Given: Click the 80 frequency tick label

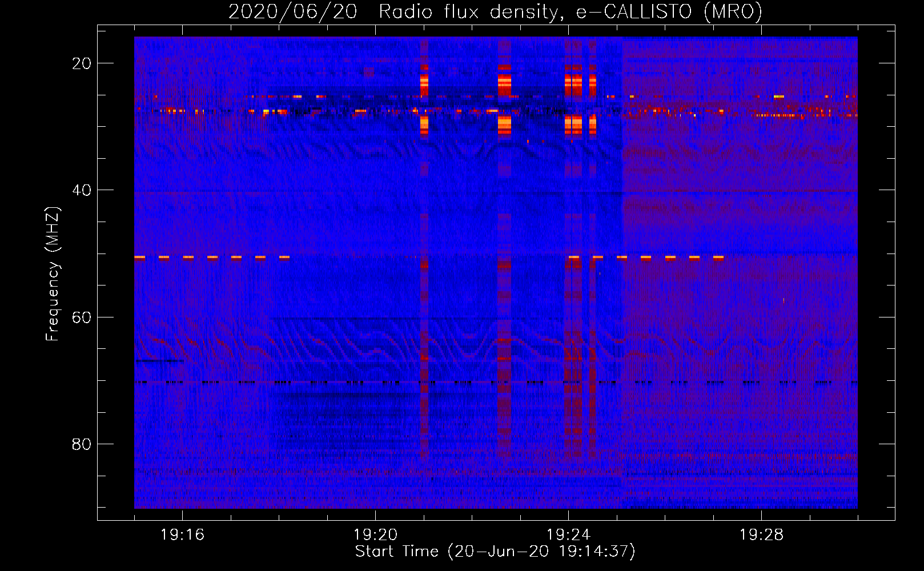Looking at the screenshot, I should (x=82, y=444).
